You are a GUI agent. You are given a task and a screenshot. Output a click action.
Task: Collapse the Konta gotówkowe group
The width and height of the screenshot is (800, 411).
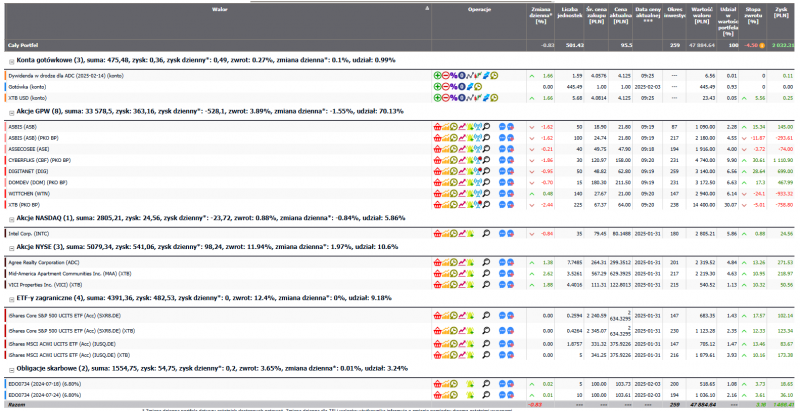tap(11, 61)
